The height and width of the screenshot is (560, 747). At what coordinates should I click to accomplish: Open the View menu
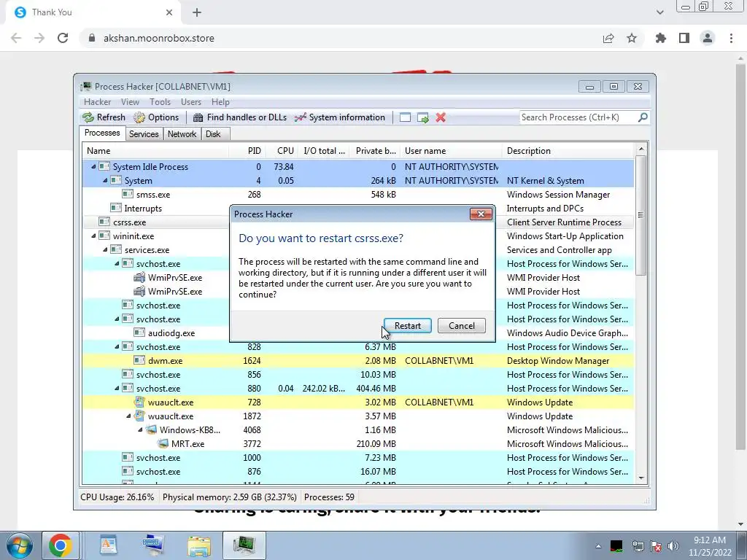[x=130, y=102]
